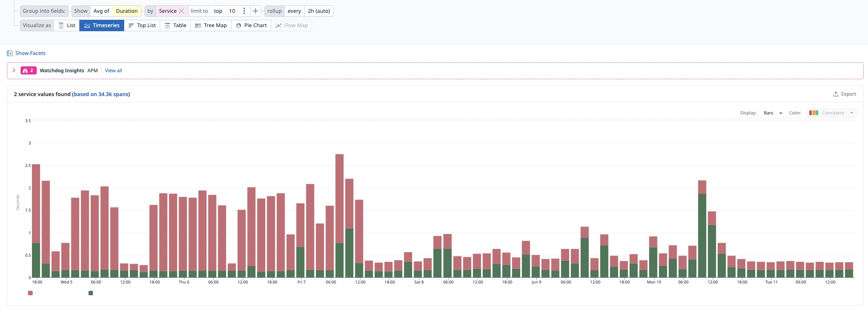Click the Export button

point(844,94)
